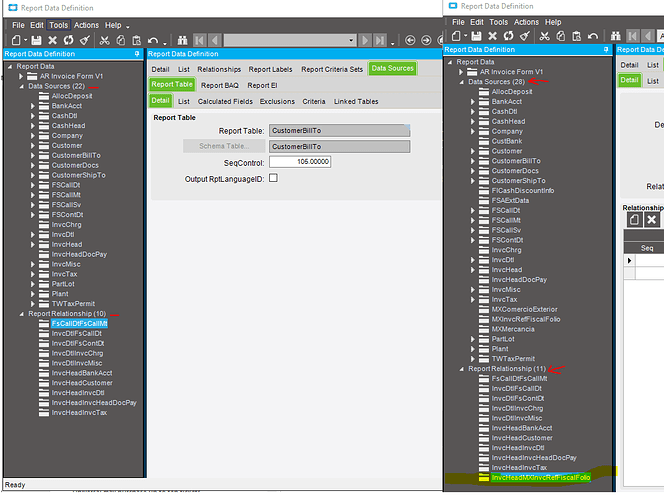The width and height of the screenshot is (664, 499).
Task: Click the Save icon in the right window toolbar
Action: (476, 36)
